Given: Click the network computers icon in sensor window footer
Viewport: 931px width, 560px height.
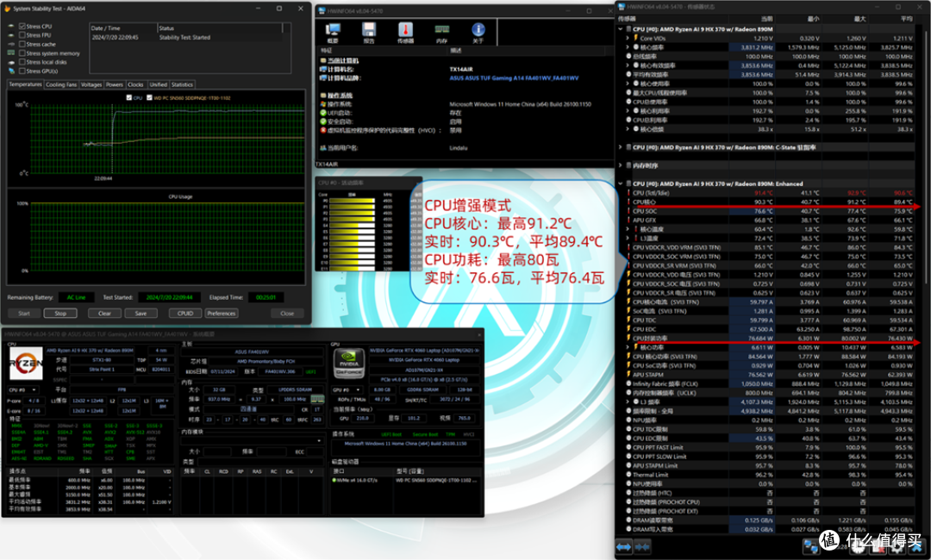Looking at the screenshot, I should pyautogui.click(x=810, y=545).
